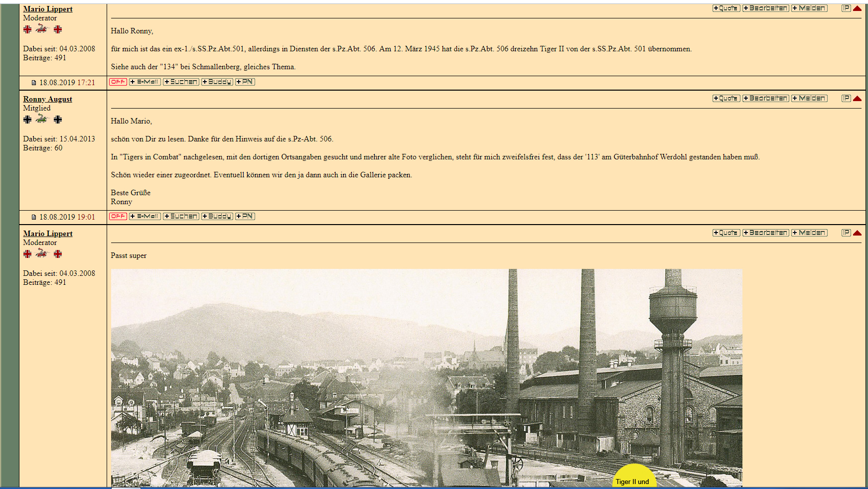Click 'Siehe auch der "134" bei Schmallenberg' line
868x489 pixels.
click(x=203, y=67)
